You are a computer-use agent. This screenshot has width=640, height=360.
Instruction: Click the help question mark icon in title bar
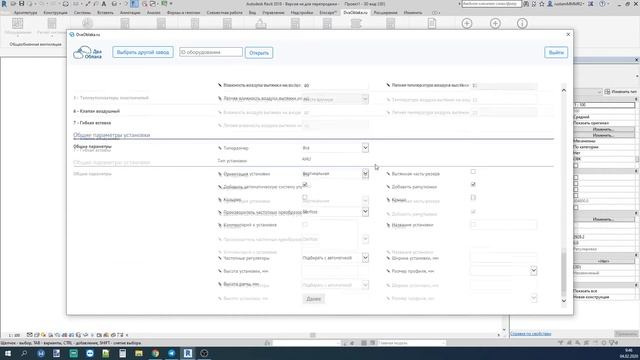pyautogui.click(x=602, y=4)
